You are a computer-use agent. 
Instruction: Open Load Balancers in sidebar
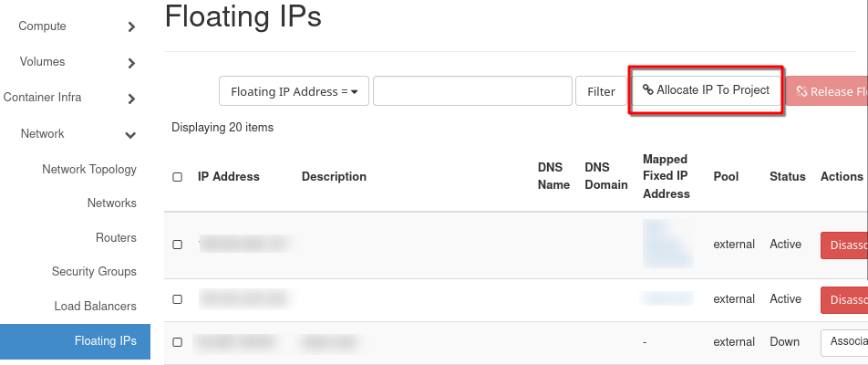point(95,306)
